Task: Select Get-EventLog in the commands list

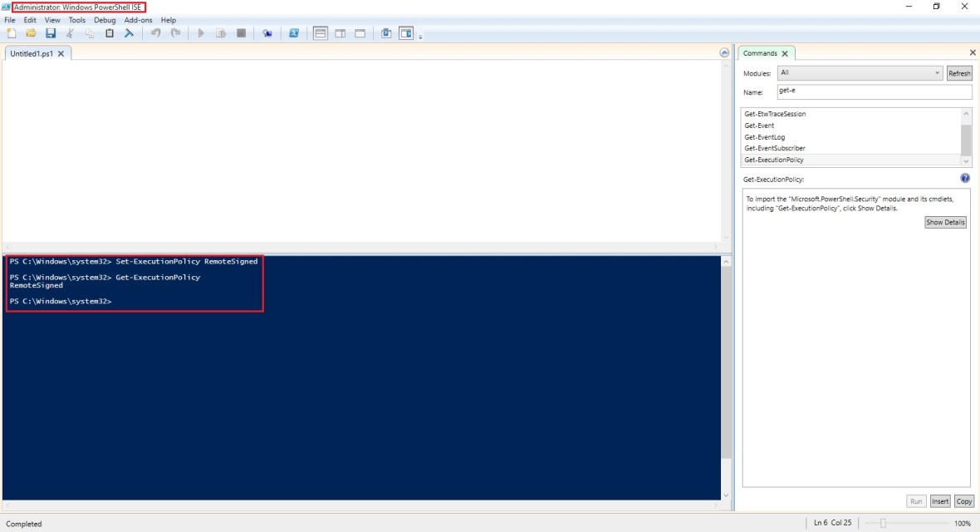Action: [x=764, y=137]
